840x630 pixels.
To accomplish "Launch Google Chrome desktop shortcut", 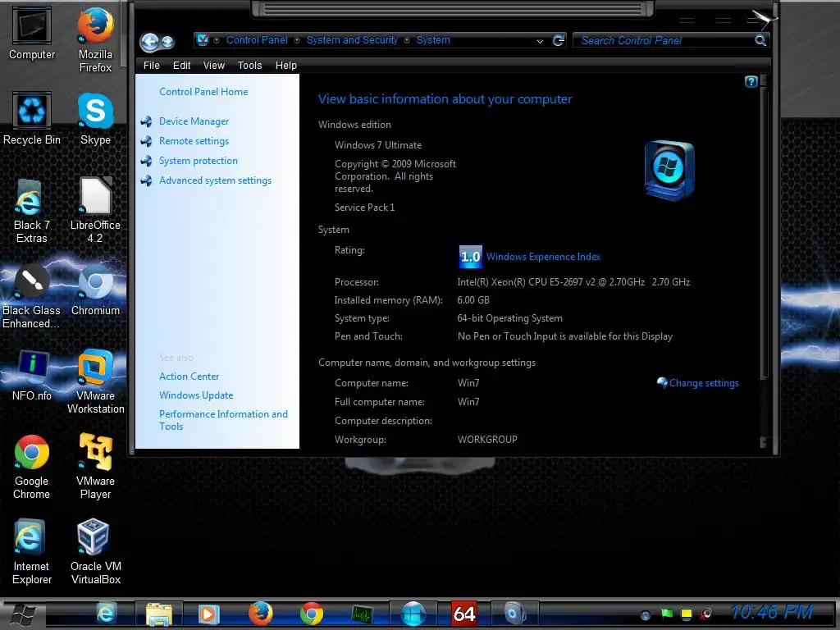I will (x=32, y=467).
